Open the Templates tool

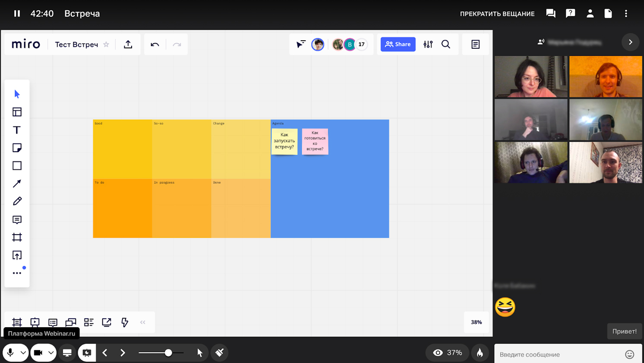click(x=17, y=112)
